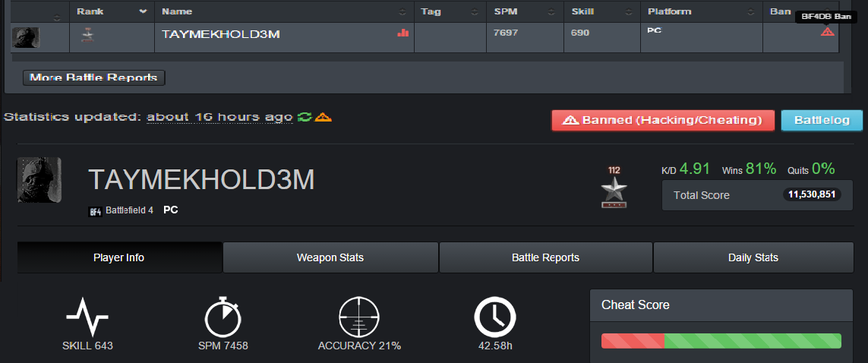The width and height of the screenshot is (868, 363).
Task: Click the ACCURACY 21% label
Action: pos(359,346)
